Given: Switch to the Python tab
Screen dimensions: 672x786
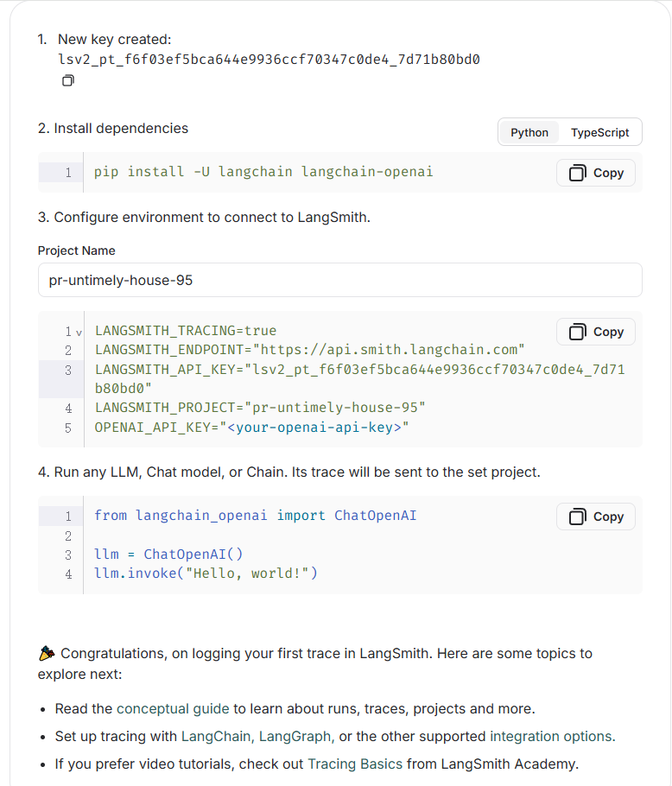Looking at the screenshot, I should 529,132.
